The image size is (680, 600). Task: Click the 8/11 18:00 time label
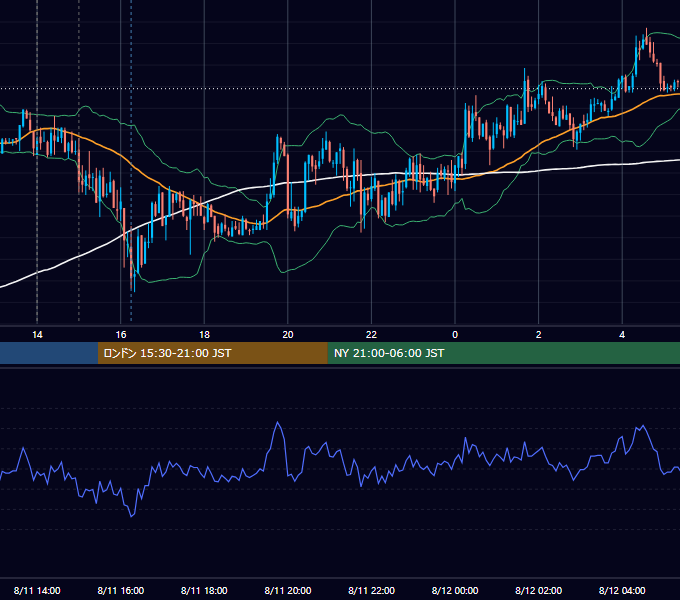[204, 590]
